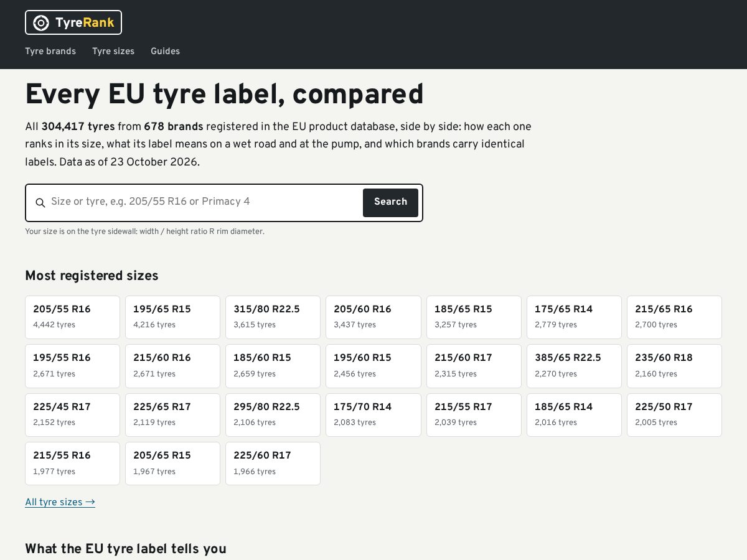Open the 225/45 R17 size card
This screenshot has height=560, width=747.
pyautogui.click(x=72, y=415)
